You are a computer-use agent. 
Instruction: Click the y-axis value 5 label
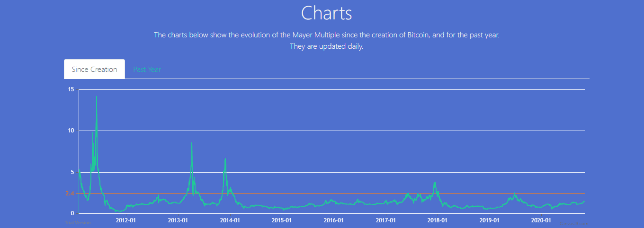72,172
